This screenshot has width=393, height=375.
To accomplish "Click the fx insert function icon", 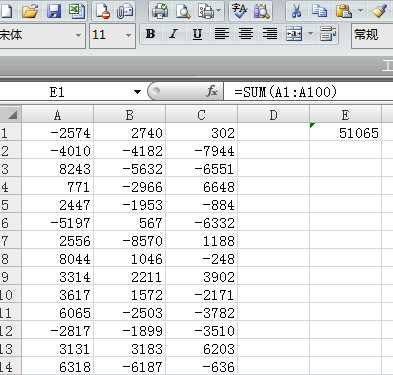I will click(x=212, y=91).
